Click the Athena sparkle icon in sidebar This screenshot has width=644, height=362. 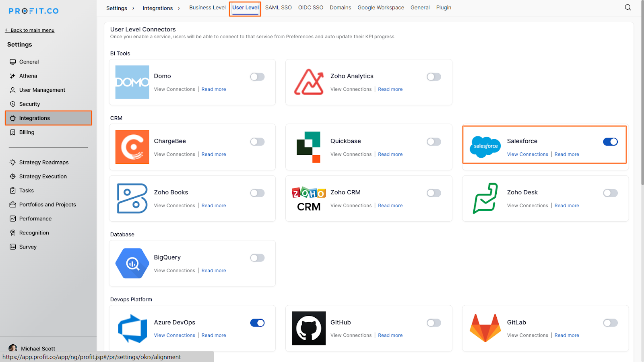[x=12, y=76]
